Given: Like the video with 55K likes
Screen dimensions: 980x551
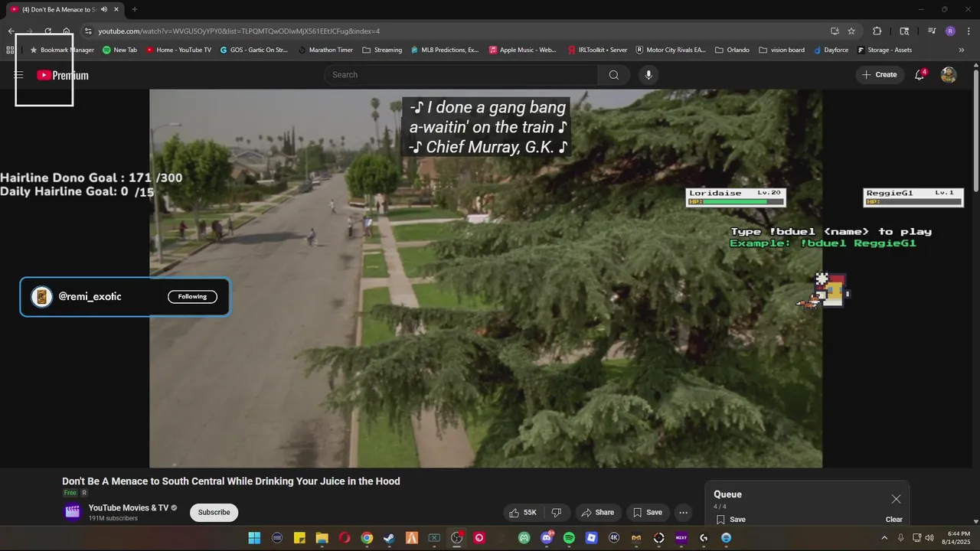Looking at the screenshot, I should pyautogui.click(x=523, y=513).
